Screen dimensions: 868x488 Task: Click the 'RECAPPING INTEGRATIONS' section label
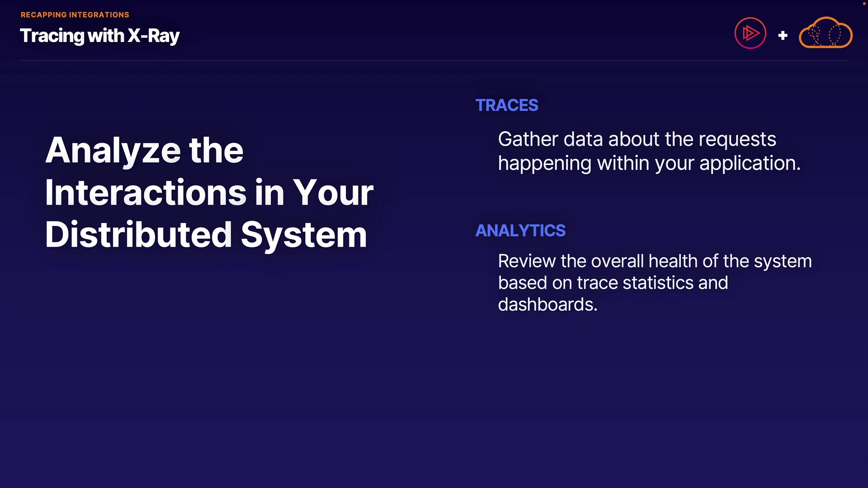click(75, 15)
